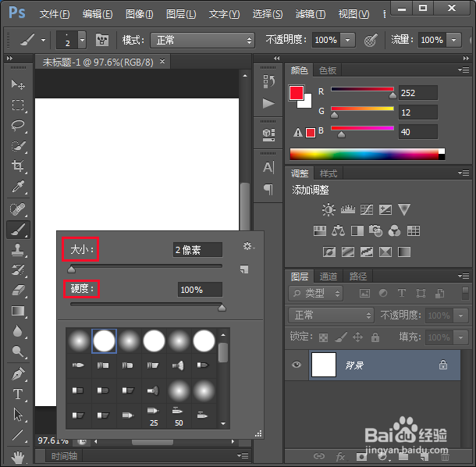Toggle lock position
Image resolution: width=476 pixels, height=467 pixels.
[x=357, y=337]
